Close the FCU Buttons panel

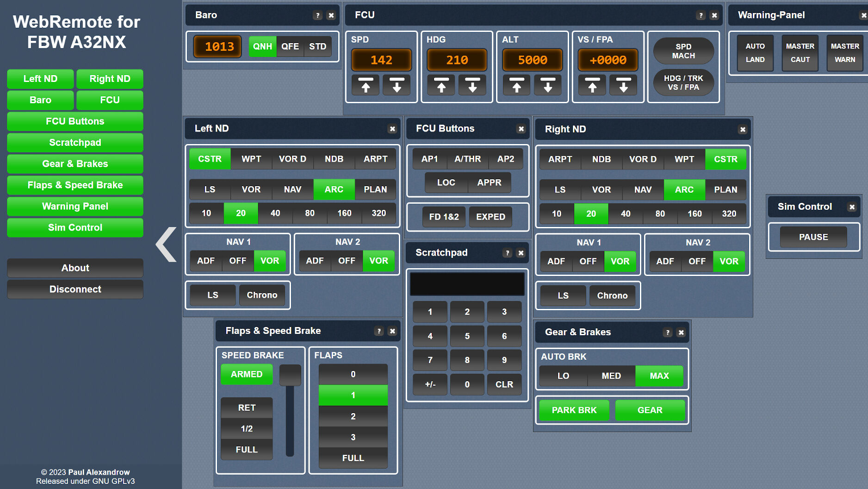(521, 129)
